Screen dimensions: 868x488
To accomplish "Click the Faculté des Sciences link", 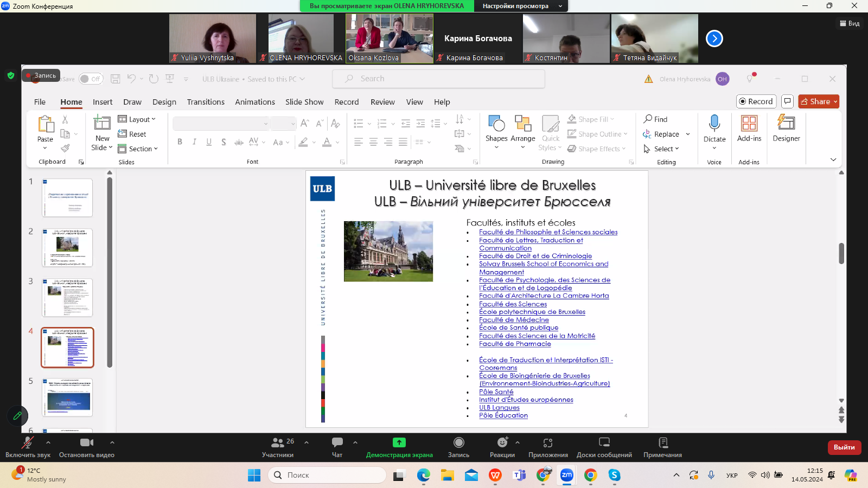I will coord(513,304).
